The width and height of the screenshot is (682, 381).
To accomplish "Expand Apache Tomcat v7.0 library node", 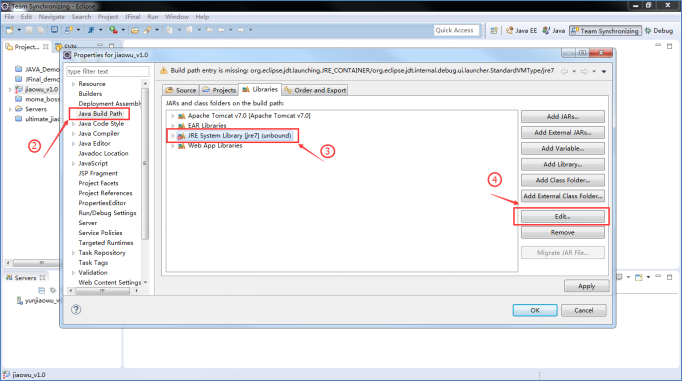I will pos(173,116).
